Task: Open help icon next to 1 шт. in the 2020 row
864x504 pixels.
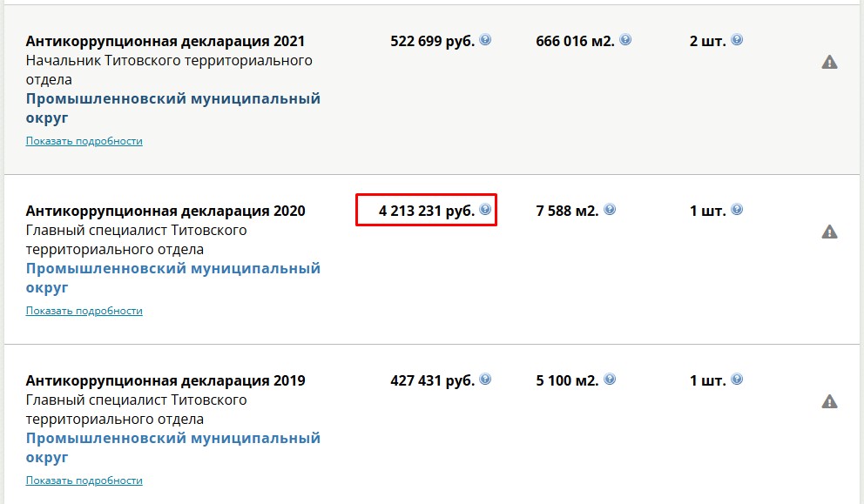Action: click(737, 209)
